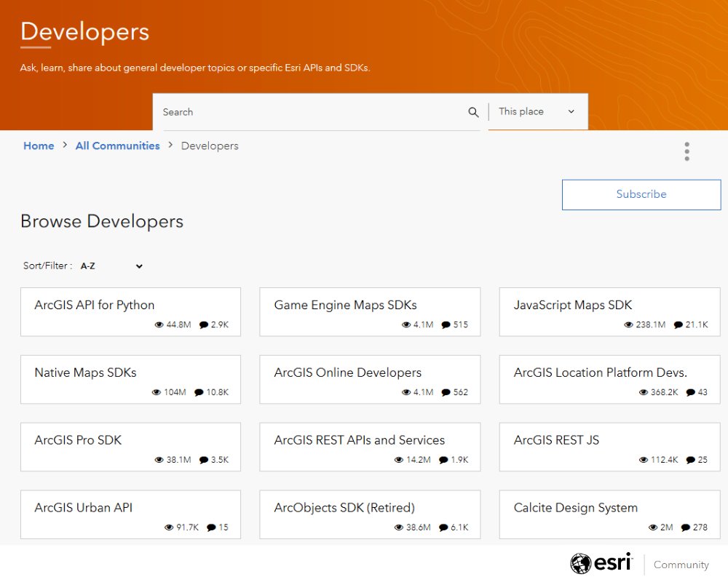Click comments bubble icon on Game Engine Maps SDKs
Viewport: 728px width, 582px height.
pos(446,324)
